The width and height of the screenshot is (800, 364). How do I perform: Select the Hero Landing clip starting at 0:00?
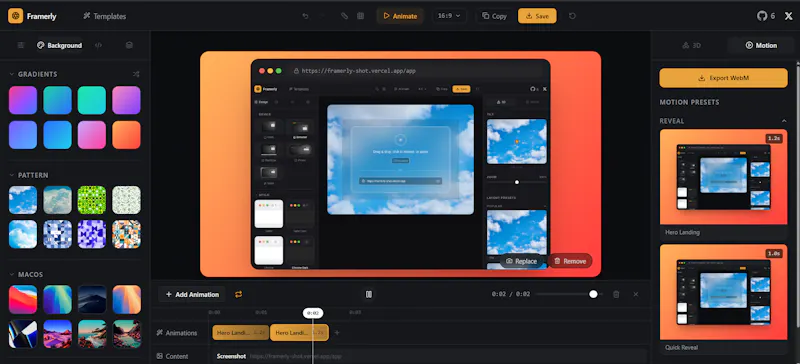click(241, 333)
